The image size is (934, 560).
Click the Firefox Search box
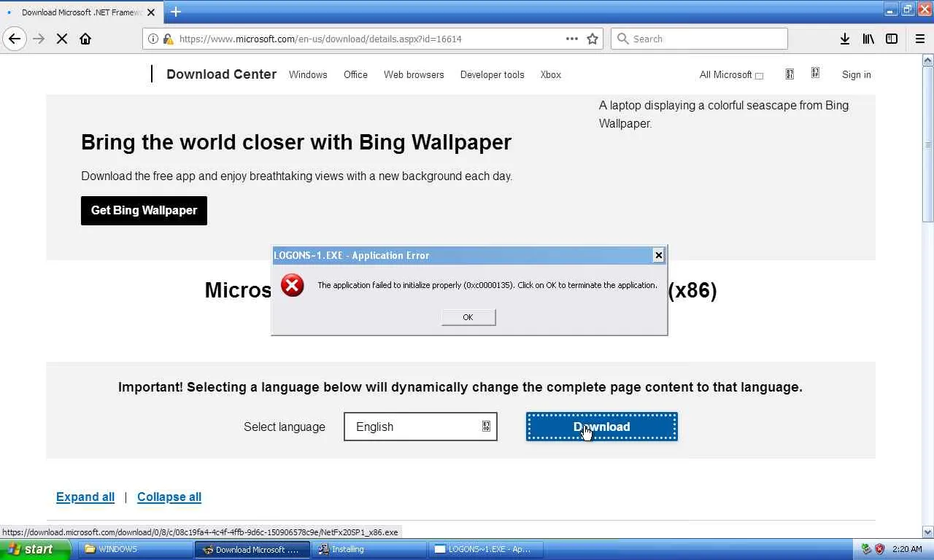pos(699,39)
